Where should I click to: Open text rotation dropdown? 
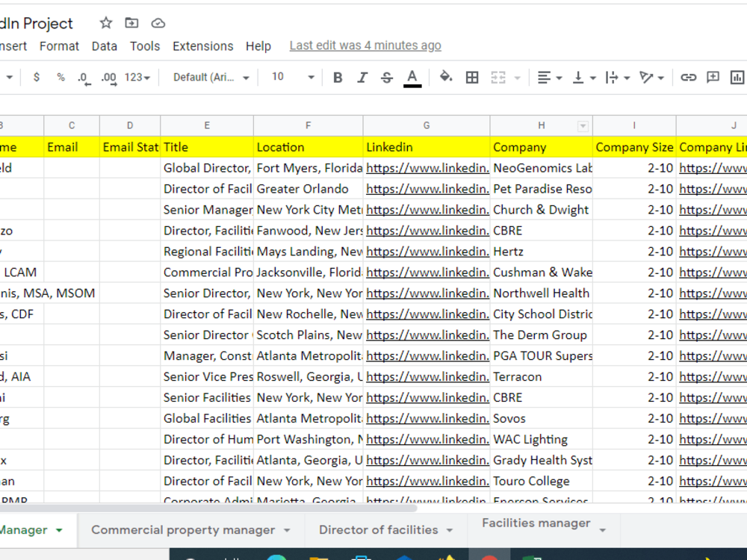(651, 77)
